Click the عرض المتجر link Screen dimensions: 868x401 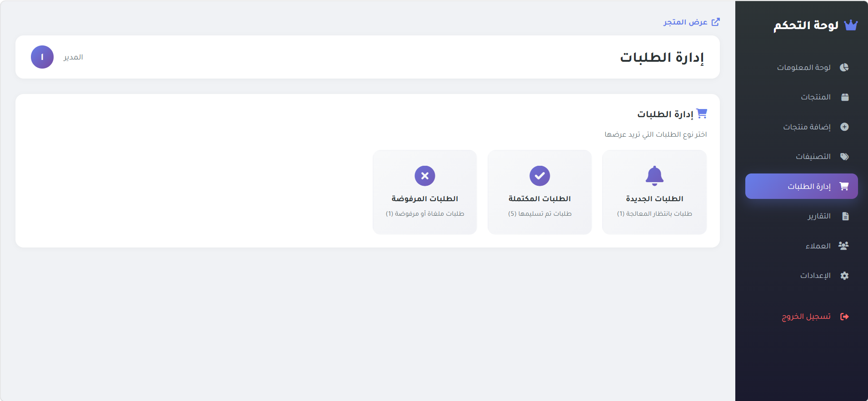(691, 22)
